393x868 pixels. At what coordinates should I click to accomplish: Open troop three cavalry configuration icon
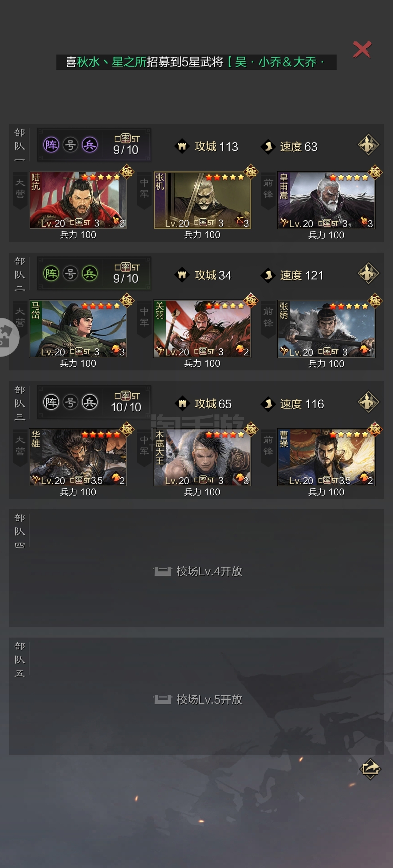(368, 402)
